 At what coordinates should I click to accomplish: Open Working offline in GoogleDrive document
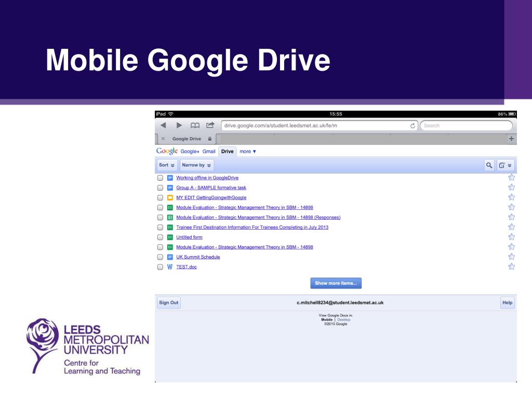click(207, 178)
